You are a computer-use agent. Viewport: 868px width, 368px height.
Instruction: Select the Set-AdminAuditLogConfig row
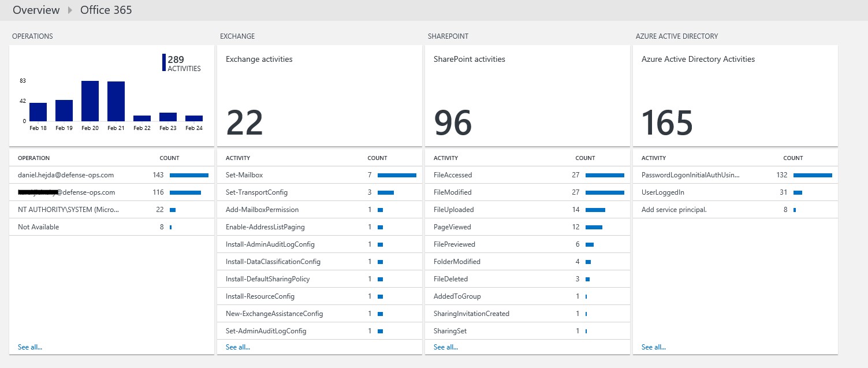[319, 331]
